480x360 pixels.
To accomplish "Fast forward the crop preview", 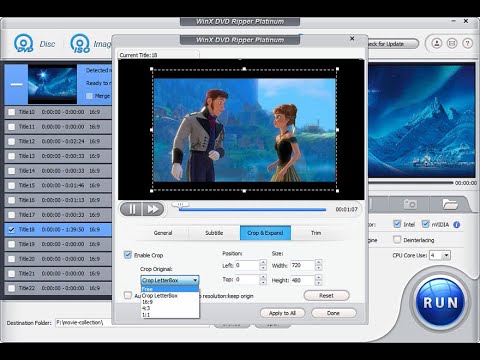I will [153, 209].
